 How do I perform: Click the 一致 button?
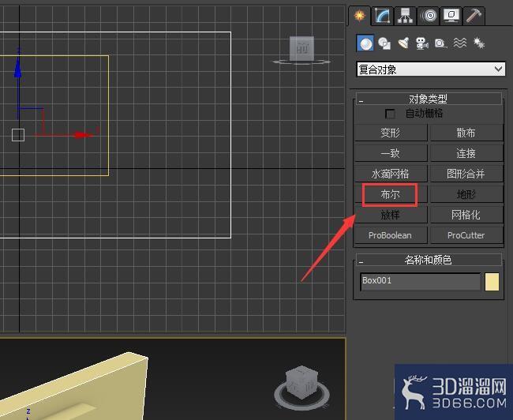(x=391, y=153)
